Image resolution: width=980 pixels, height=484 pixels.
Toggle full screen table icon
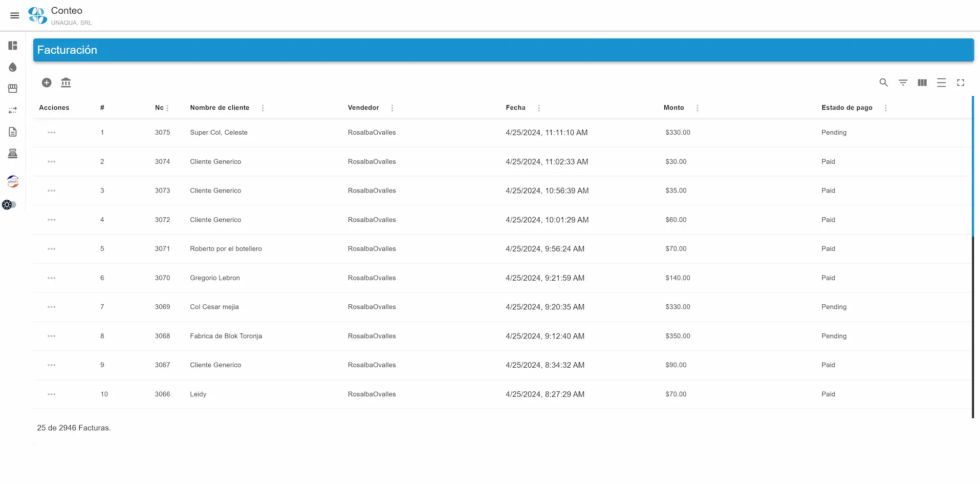pyautogui.click(x=961, y=82)
